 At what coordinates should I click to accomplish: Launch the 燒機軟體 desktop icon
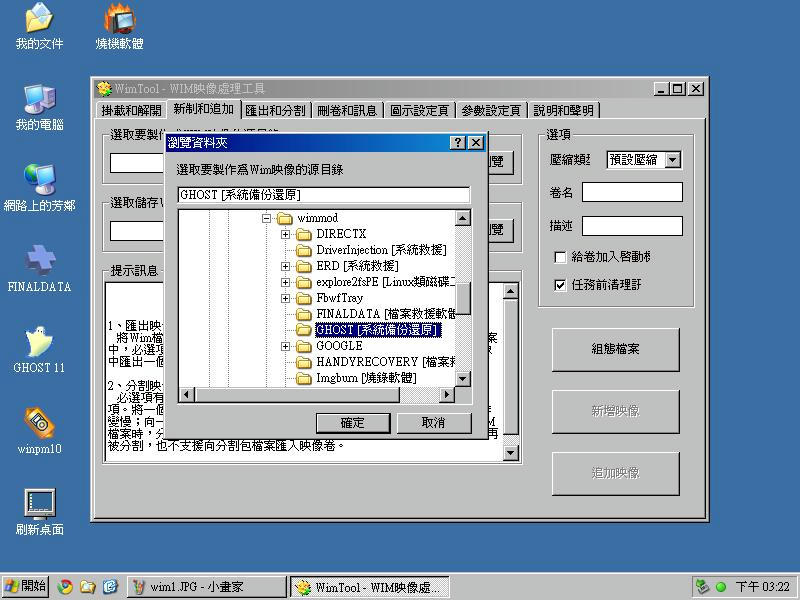tap(119, 26)
